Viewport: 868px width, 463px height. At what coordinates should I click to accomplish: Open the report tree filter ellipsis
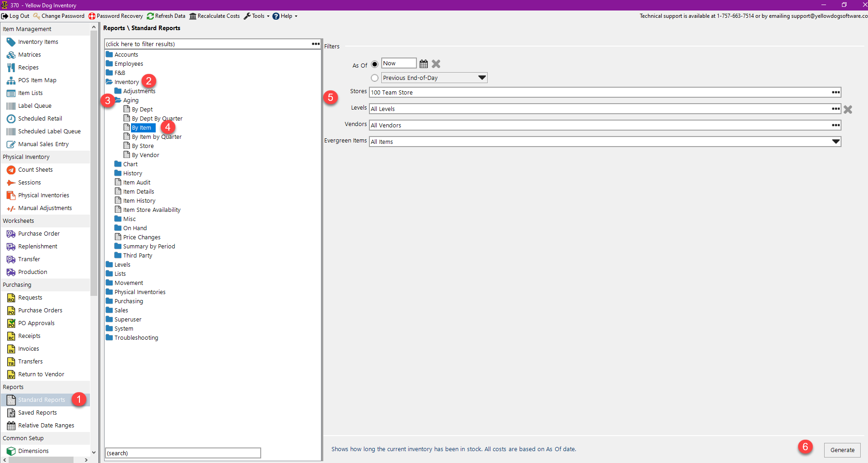click(316, 44)
